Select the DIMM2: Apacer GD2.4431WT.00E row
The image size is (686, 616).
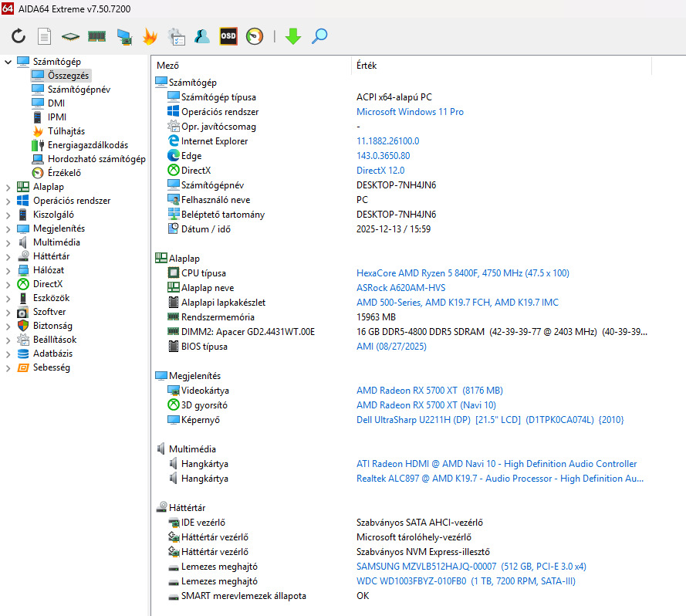click(401, 331)
